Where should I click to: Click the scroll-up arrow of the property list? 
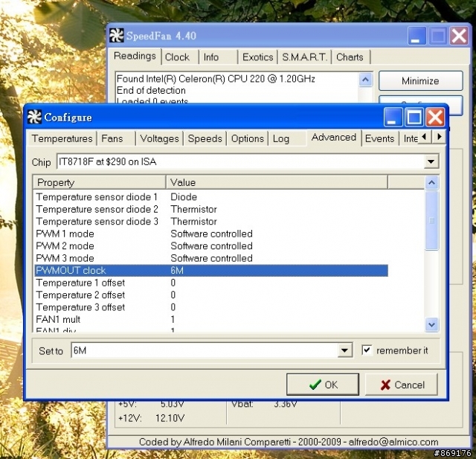coord(431,182)
